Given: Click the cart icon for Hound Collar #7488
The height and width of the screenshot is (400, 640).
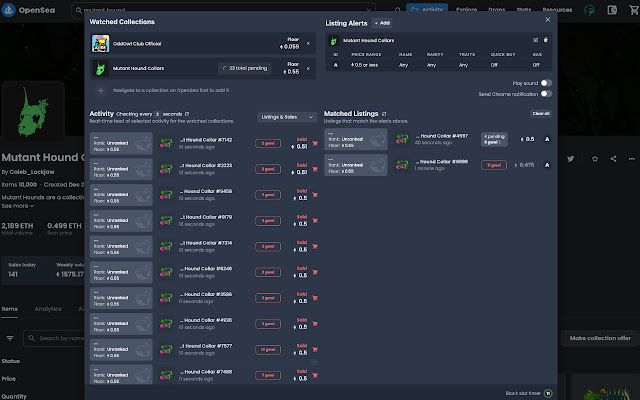Looking at the screenshot, I should (x=315, y=374).
